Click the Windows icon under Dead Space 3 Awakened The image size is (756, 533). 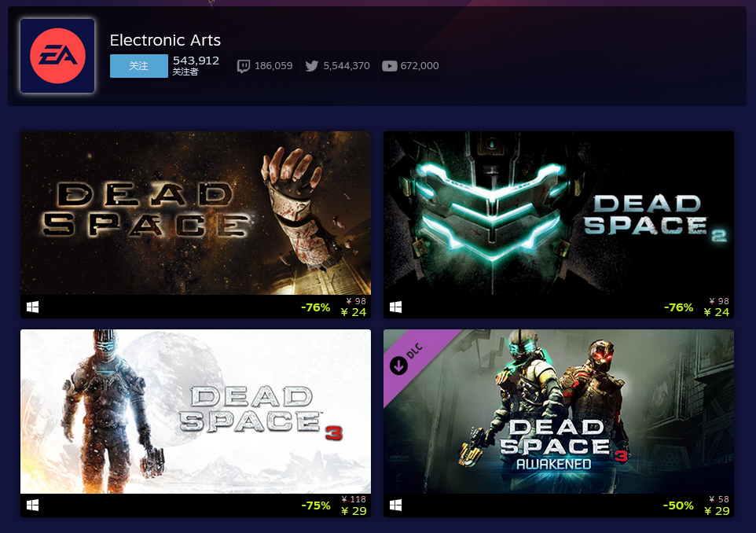pyautogui.click(x=396, y=505)
